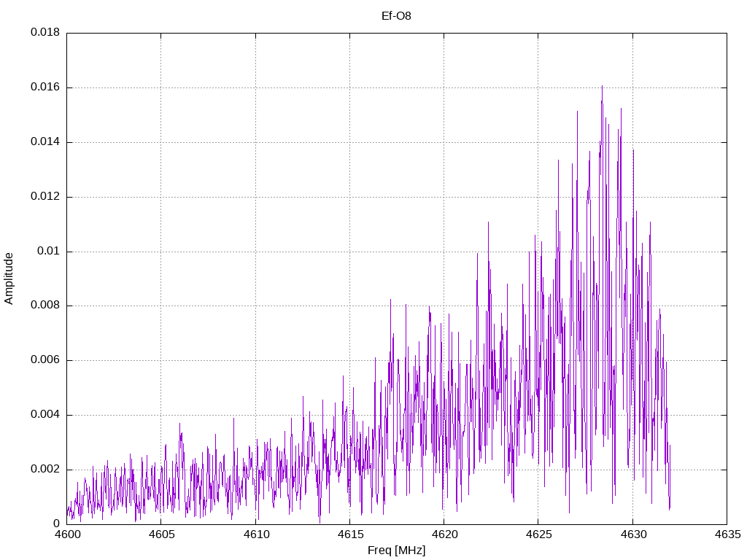Click the 0.004 y-axis tick label
Viewport: 747px width, 560px height.
[45, 415]
